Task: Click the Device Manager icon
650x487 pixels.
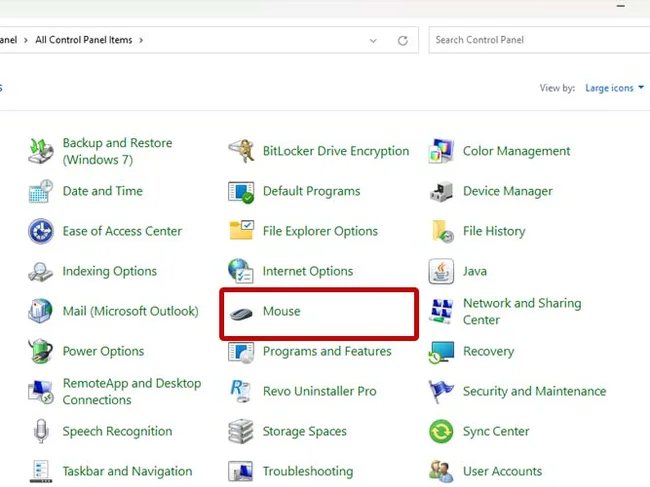Action: pyautogui.click(x=441, y=191)
